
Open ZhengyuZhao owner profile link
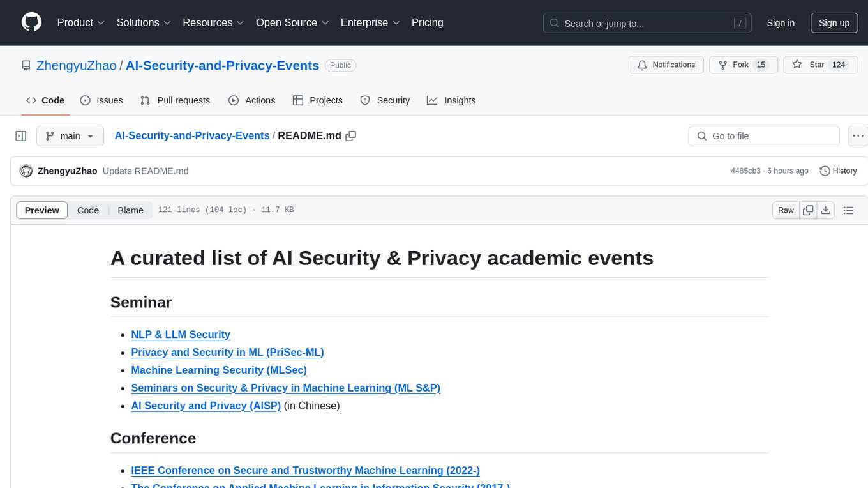point(77,65)
